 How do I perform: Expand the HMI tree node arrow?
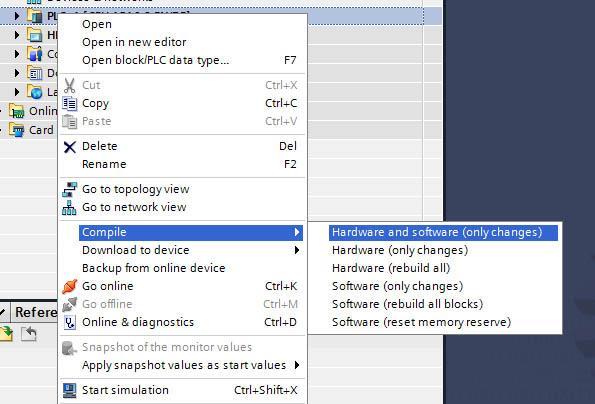(x=16, y=35)
